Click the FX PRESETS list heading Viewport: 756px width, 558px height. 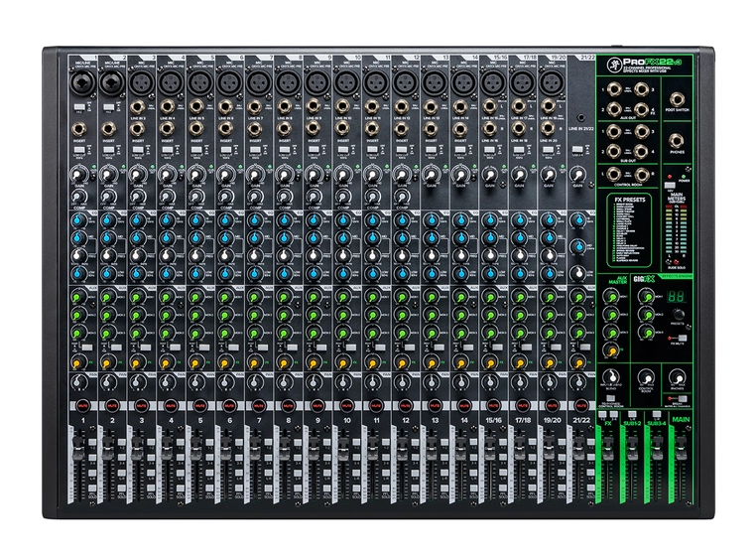click(x=630, y=200)
